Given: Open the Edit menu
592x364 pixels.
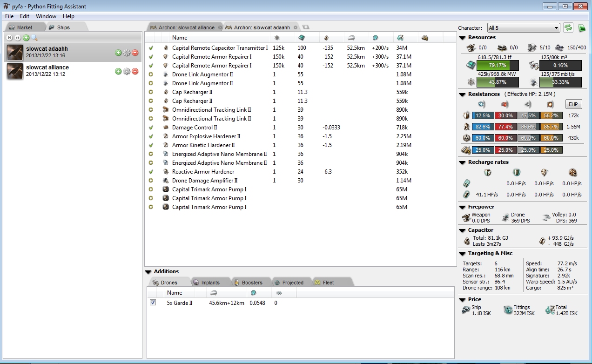Looking at the screenshot, I should pos(25,16).
